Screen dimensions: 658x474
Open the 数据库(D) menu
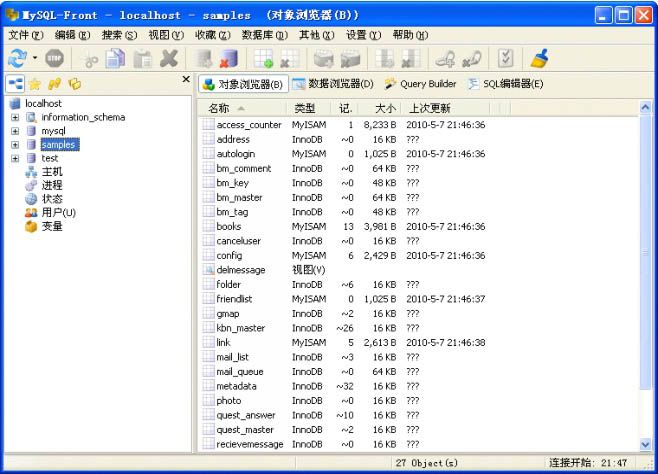point(265,35)
